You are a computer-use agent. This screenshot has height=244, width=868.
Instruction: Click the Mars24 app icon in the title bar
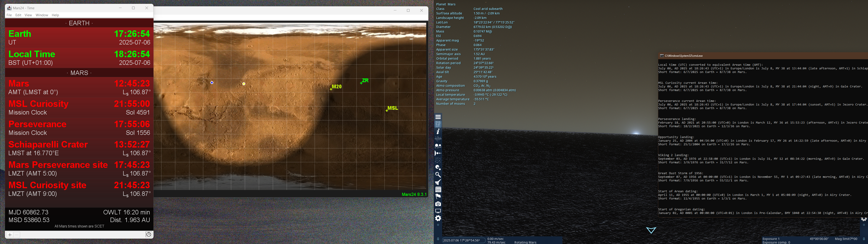click(9, 8)
